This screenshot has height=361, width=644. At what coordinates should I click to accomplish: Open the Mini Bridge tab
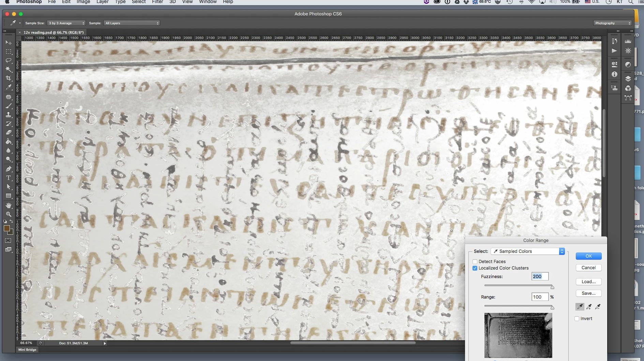coord(27,350)
